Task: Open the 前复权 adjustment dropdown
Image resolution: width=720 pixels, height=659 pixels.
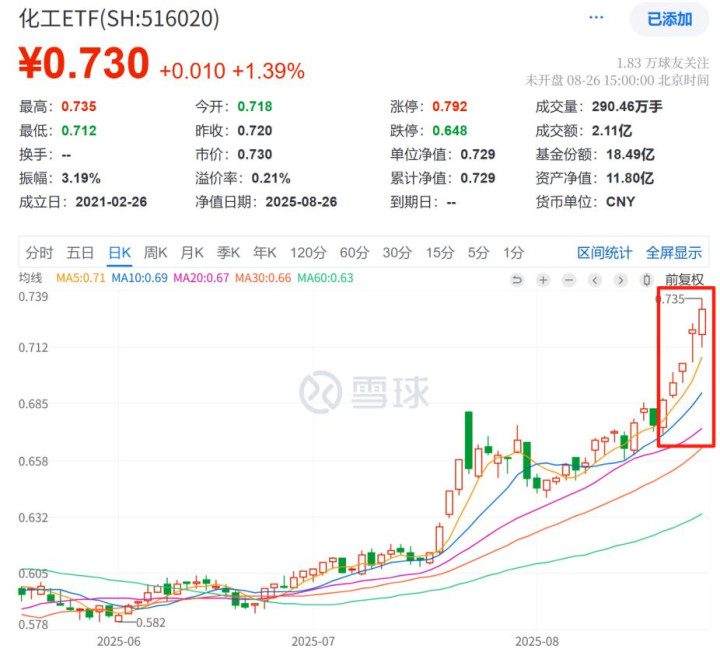Action: 684,280
